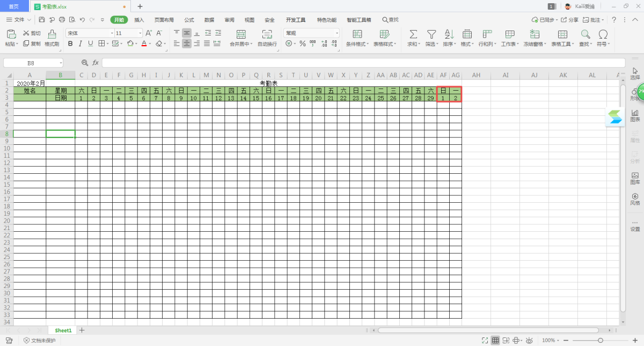
Task: Toggle the eye protection mode icon
Action: click(529, 341)
